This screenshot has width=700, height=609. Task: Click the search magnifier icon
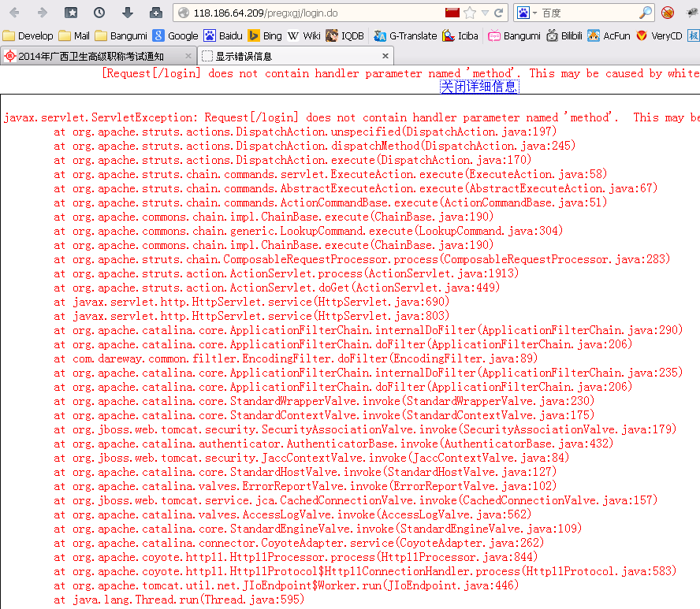tap(646, 13)
